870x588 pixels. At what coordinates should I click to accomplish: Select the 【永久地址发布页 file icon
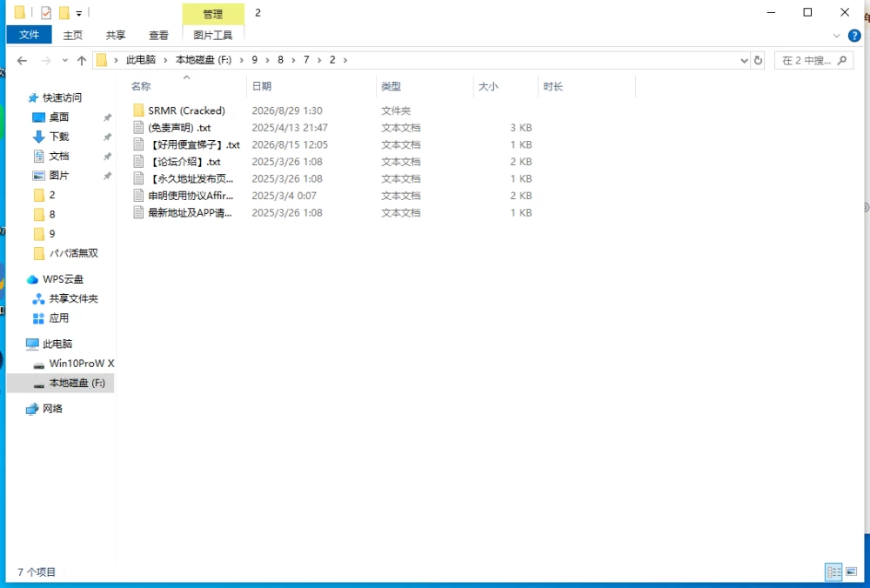(x=138, y=178)
